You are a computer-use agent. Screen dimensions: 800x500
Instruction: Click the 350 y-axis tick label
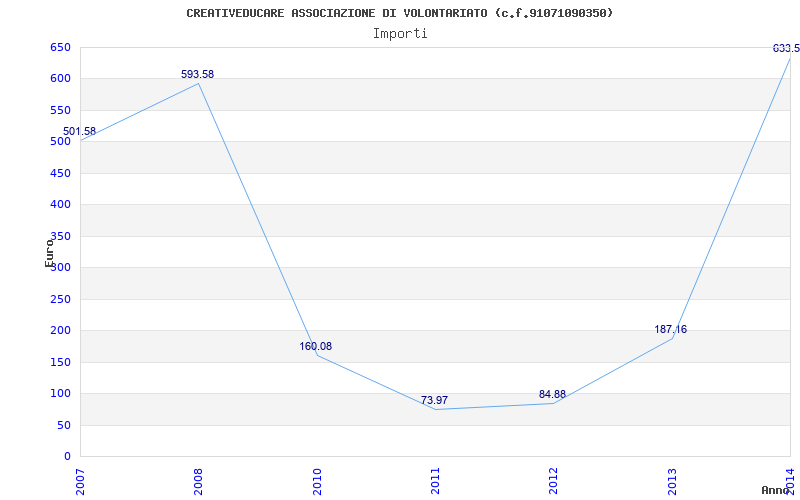click(60, 236)
